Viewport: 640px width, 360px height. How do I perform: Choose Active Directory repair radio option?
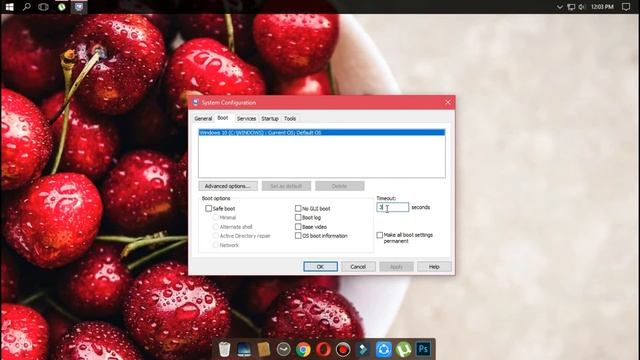pos(216,236)
